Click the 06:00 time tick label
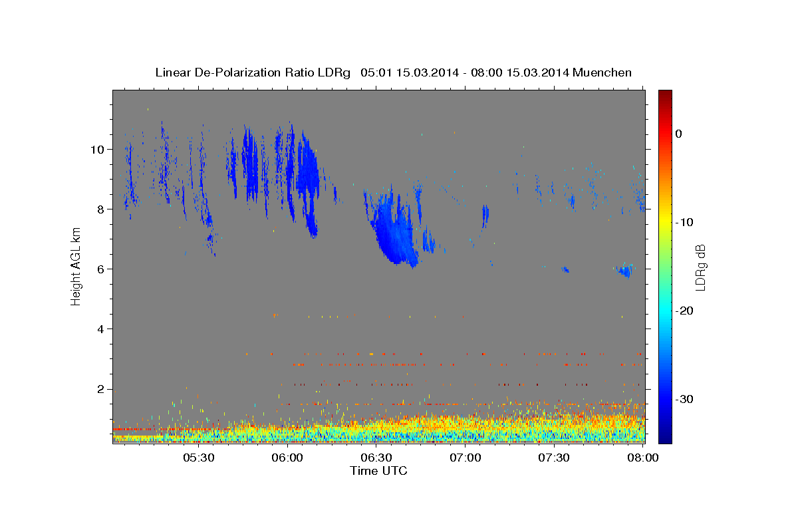Image resolution: width=798 pixels, height=532 pixels. 287,458
